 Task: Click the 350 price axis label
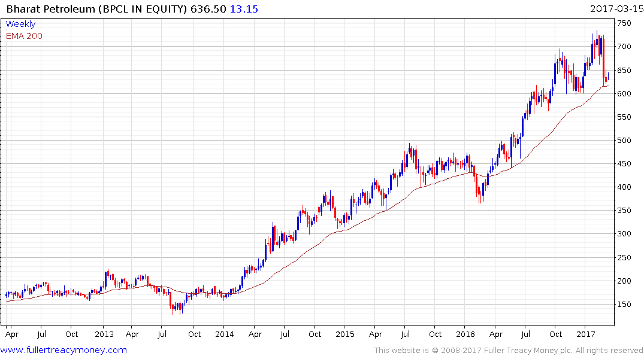click(624, 211)
